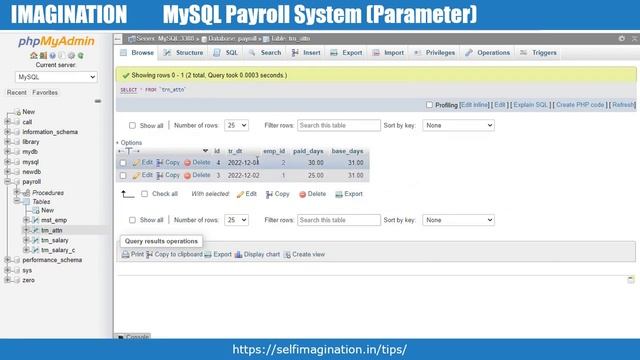The width and height of the screenshot is (640, 360).
Task: Click the pencil Edit icon for row id 4
Action: pos(136,162)
